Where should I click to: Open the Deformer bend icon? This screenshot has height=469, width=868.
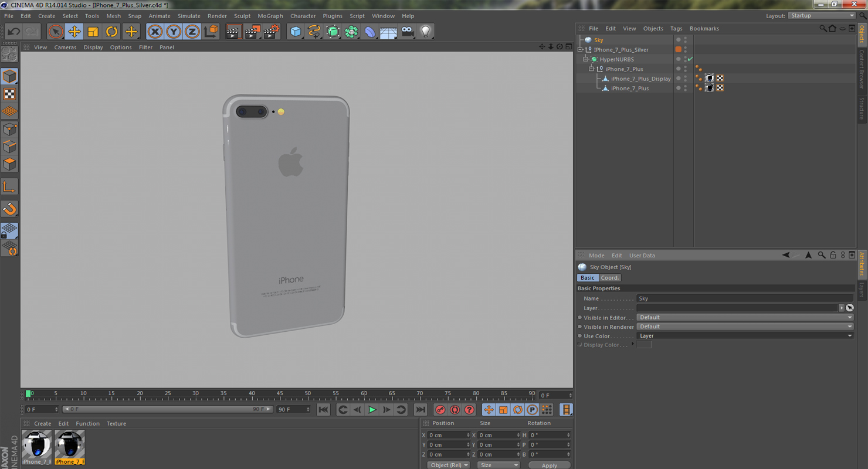click(370, 32)
